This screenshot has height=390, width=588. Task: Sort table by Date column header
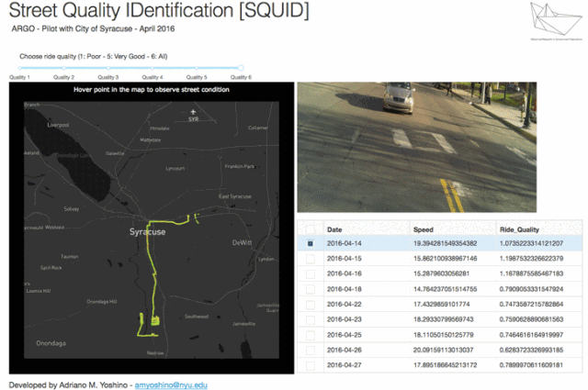[x=335, y=228]
